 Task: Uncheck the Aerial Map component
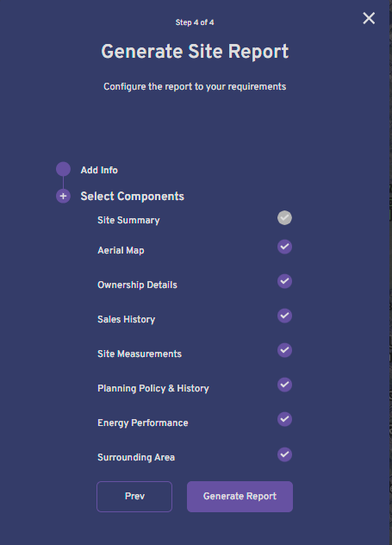[x=284, y=247]
